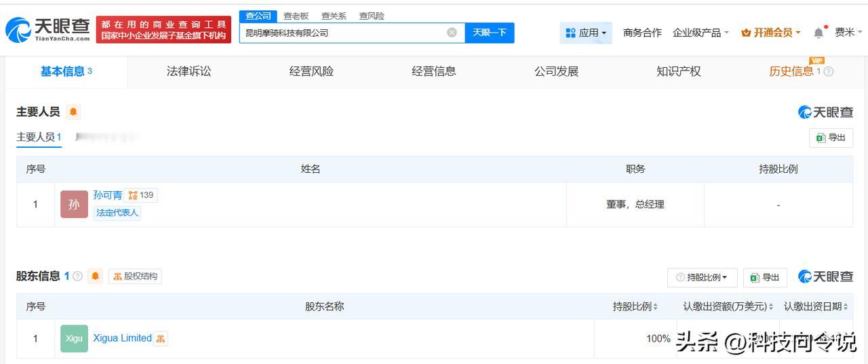
Task: Open the 知识产权 tab
Action: tap(679, 71)
